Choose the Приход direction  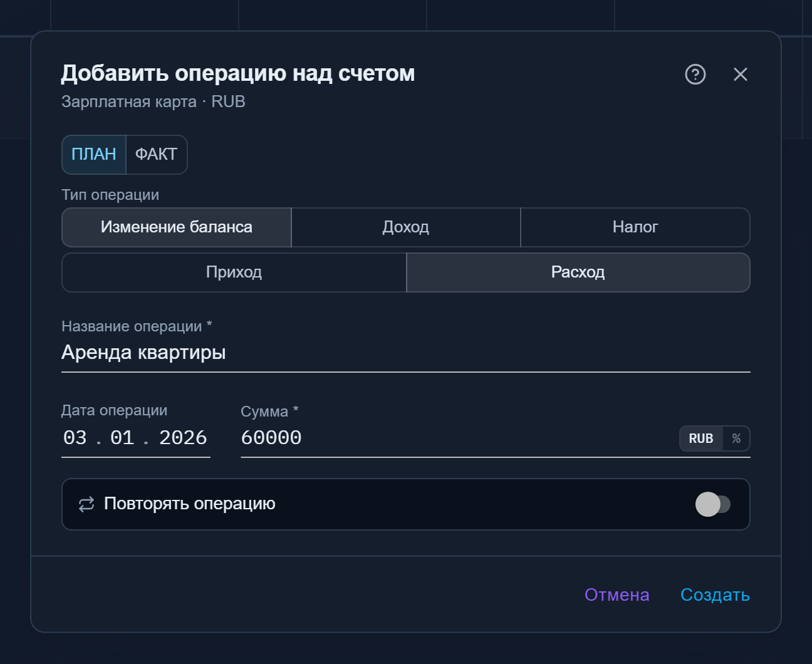(234, 272)
